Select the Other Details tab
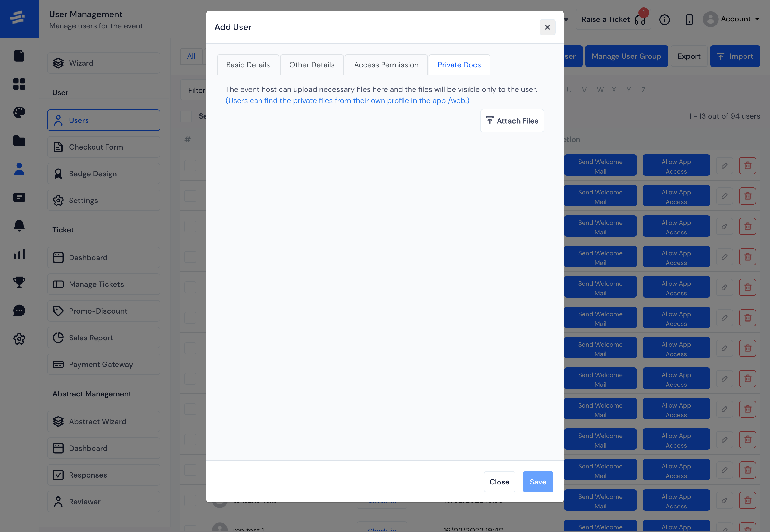 tap(312, 64)
